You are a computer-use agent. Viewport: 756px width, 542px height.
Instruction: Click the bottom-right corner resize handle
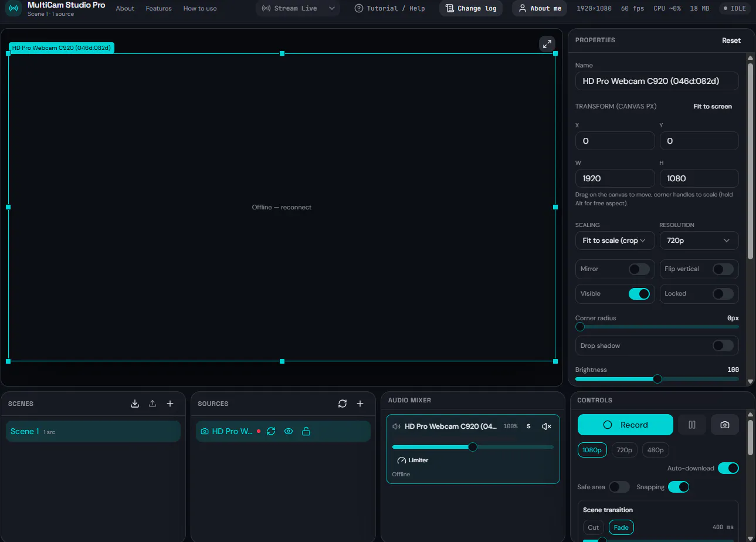click(x=555, y=361)
